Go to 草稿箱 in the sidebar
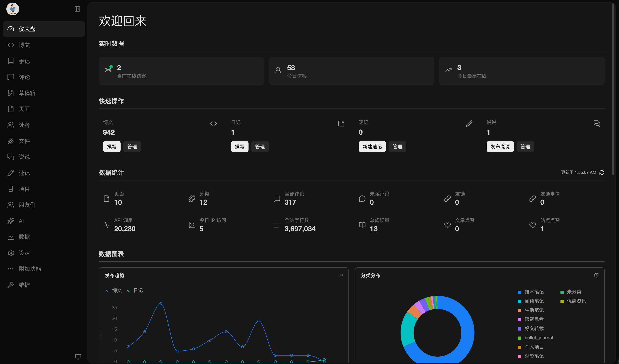The width and height of the screenshot is (619, 364). [x=27, y=93]
